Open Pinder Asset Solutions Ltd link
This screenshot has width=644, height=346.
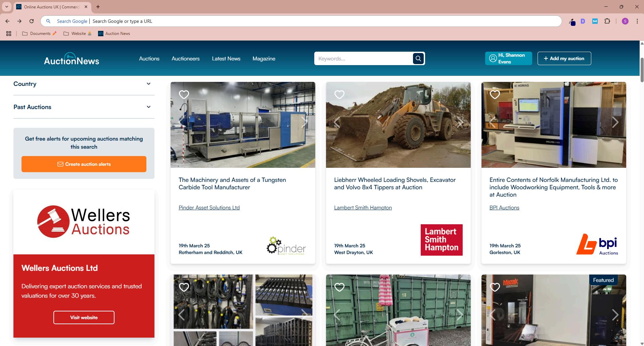pos(209,208)
